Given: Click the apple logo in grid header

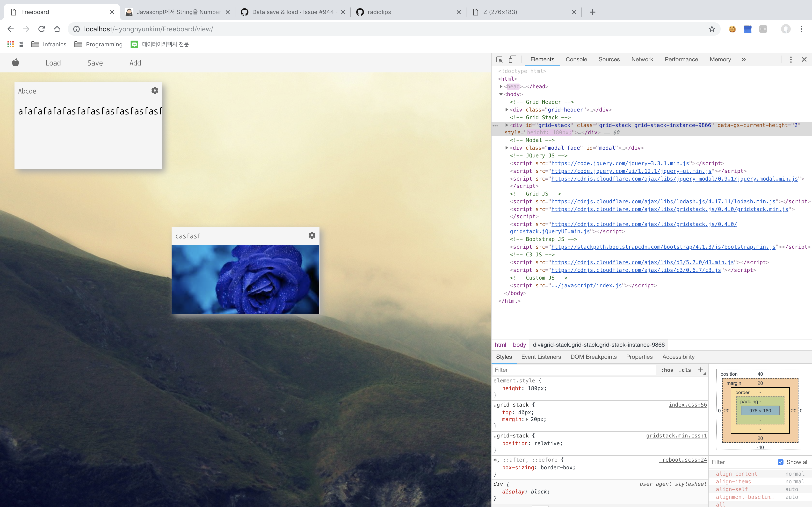Looking at the screenshot, I should [x=15, y=63].
